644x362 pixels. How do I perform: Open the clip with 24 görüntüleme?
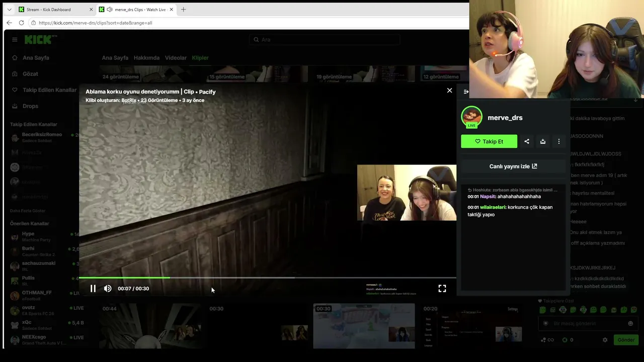point(150,73)
